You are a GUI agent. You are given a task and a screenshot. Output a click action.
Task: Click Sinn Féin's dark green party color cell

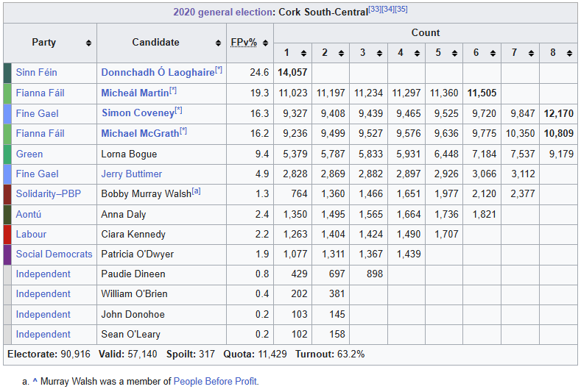[x=7, y=73]
